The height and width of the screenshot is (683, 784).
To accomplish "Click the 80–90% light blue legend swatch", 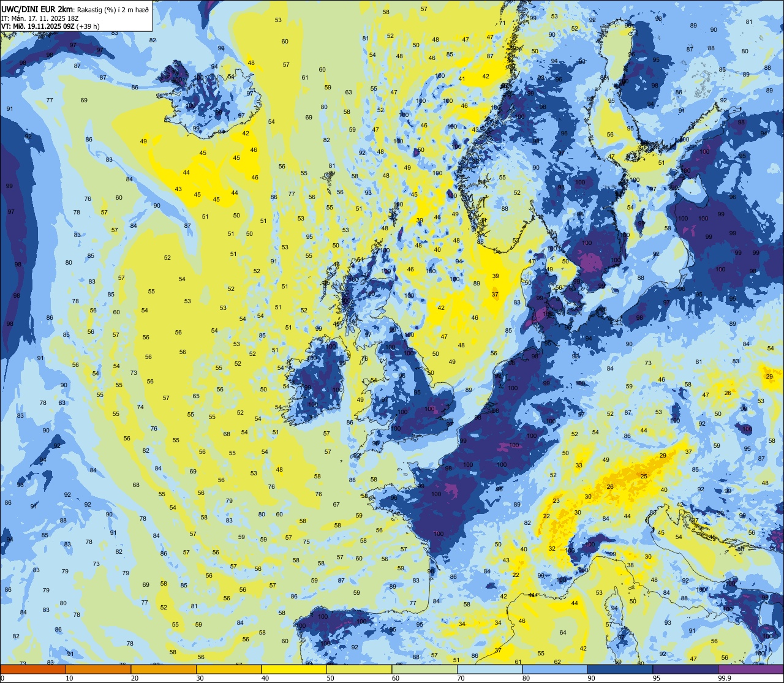I will [555, 670].
